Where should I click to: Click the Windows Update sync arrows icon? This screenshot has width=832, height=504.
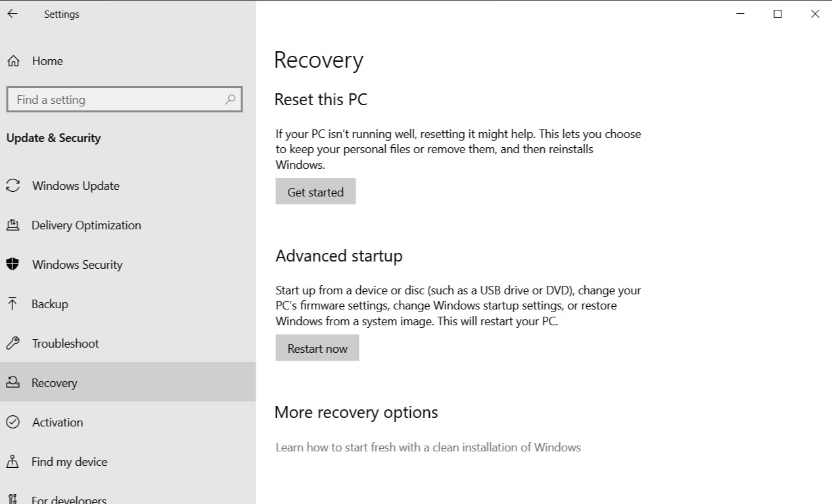12,186
